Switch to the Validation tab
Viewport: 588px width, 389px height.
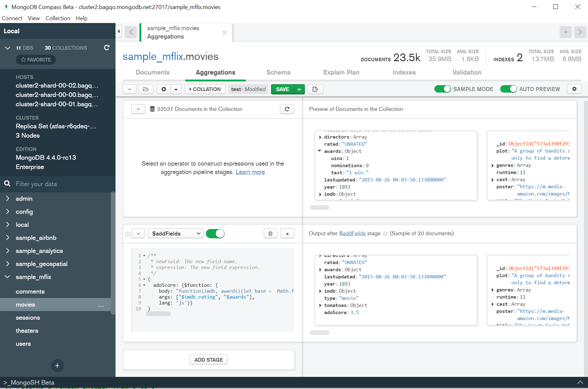[467, 72]
